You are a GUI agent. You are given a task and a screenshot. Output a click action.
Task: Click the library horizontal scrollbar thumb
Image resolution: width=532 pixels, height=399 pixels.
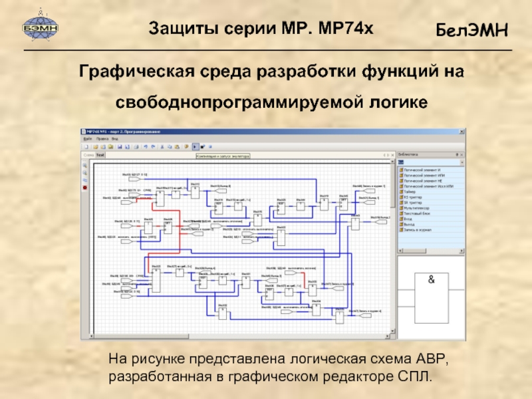pyautogui.click(x=414, y=251)
